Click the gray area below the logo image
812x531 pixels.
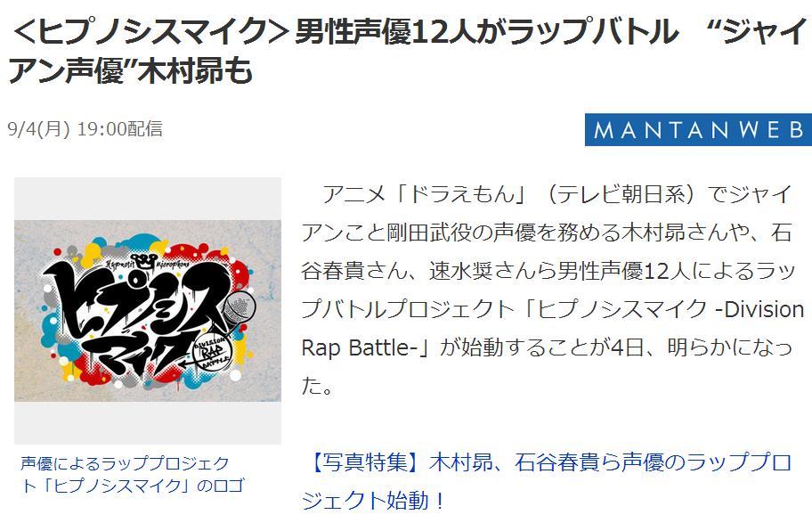coord(148,422)
